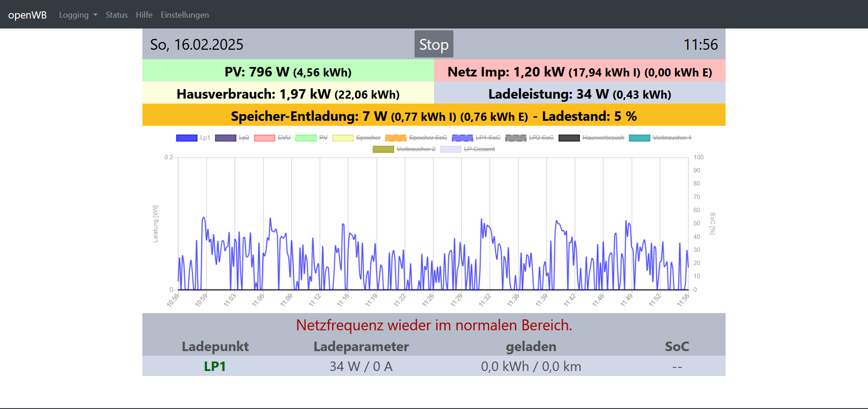Click the 34 W / 0 A Ladeparameter value
The image size is (868, 409).
point(361,366)
